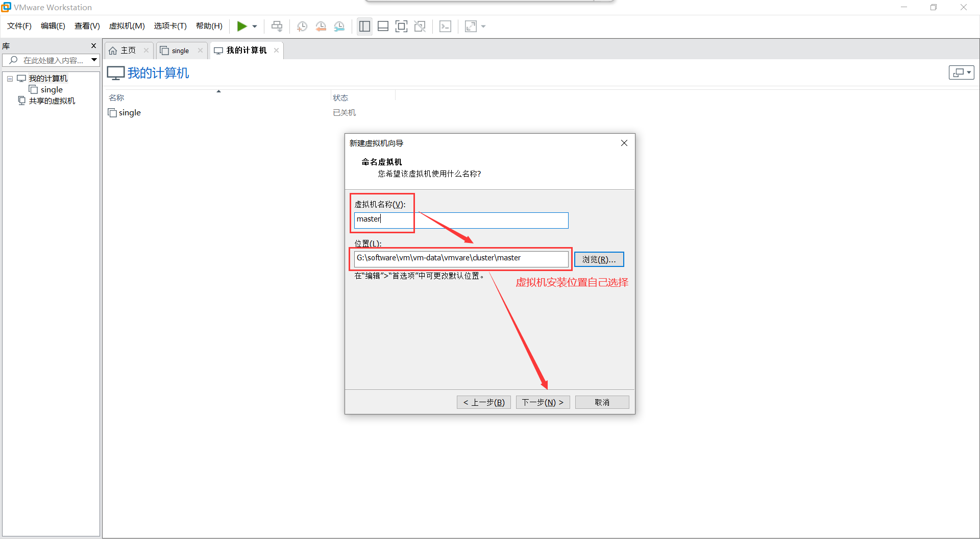980x539 pixels.
Task: Toggle the library sidebar view icon
Action: point(364,27)
